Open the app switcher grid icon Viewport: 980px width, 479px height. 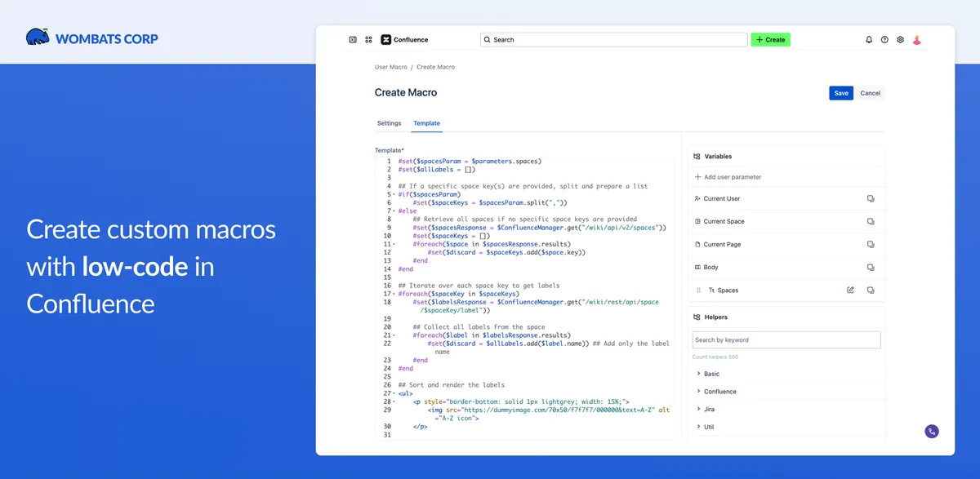click(368, 39)
